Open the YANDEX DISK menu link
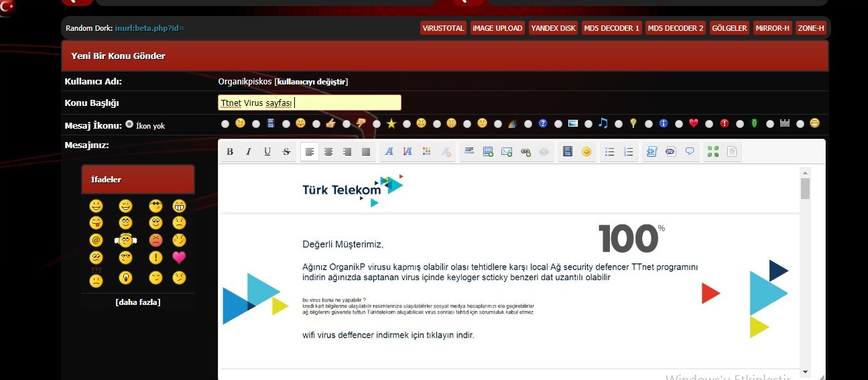Screen dimensions: 868x380 click(x=553, y=28)
